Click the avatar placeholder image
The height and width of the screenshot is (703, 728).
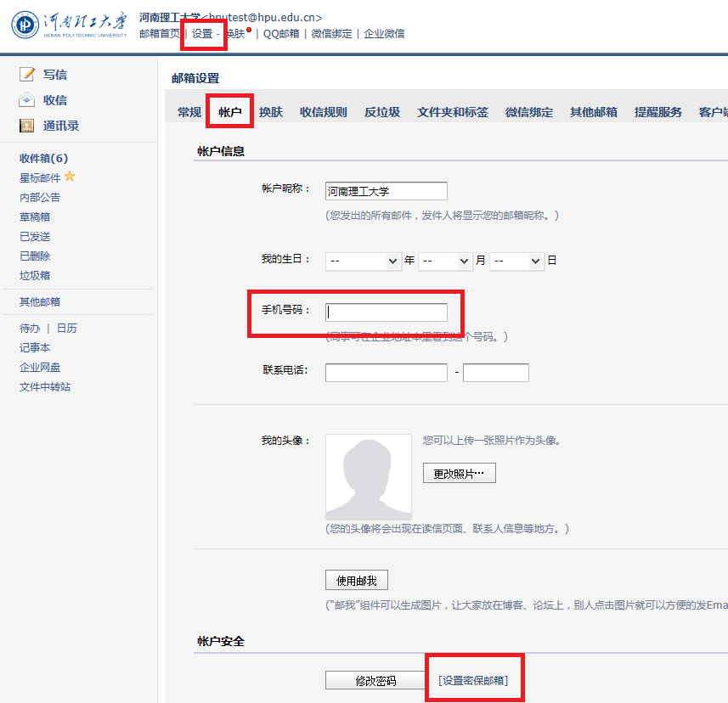tap(369, 477)
